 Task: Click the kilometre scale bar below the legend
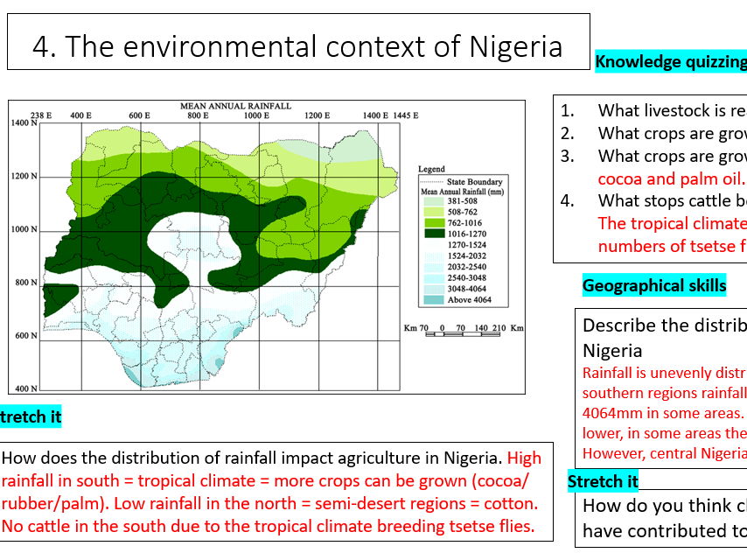pos(464,331)
